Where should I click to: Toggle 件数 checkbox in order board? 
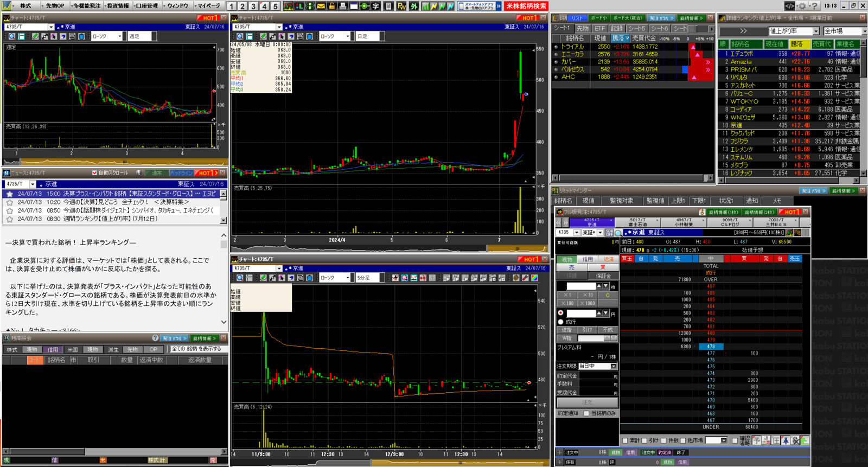tap(663, 440)
